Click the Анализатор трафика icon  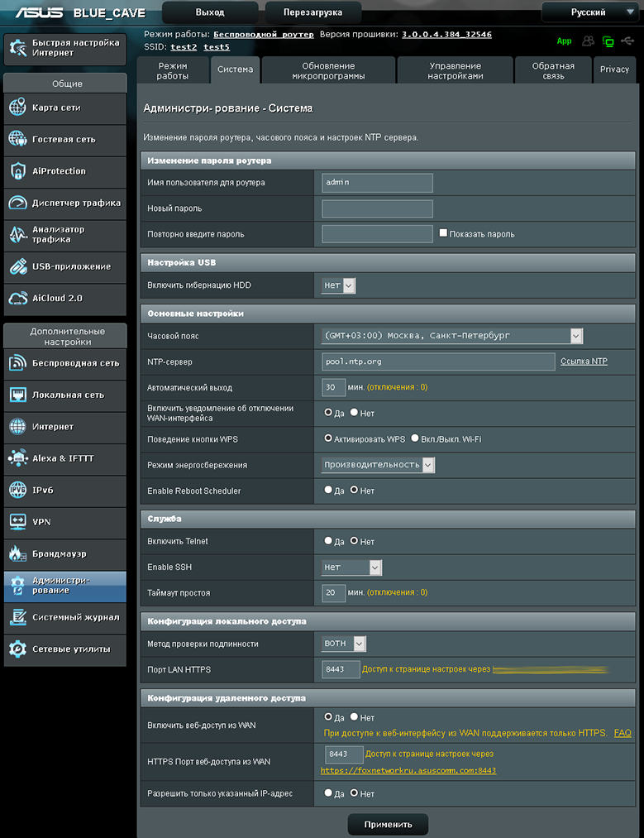click(x=17, y=235)
